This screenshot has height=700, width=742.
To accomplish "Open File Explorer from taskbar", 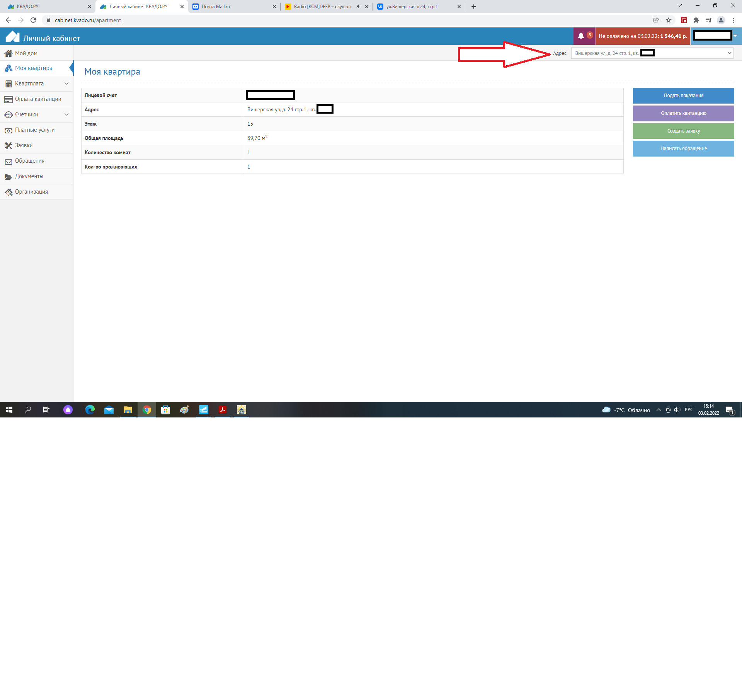I will [128, 410].
